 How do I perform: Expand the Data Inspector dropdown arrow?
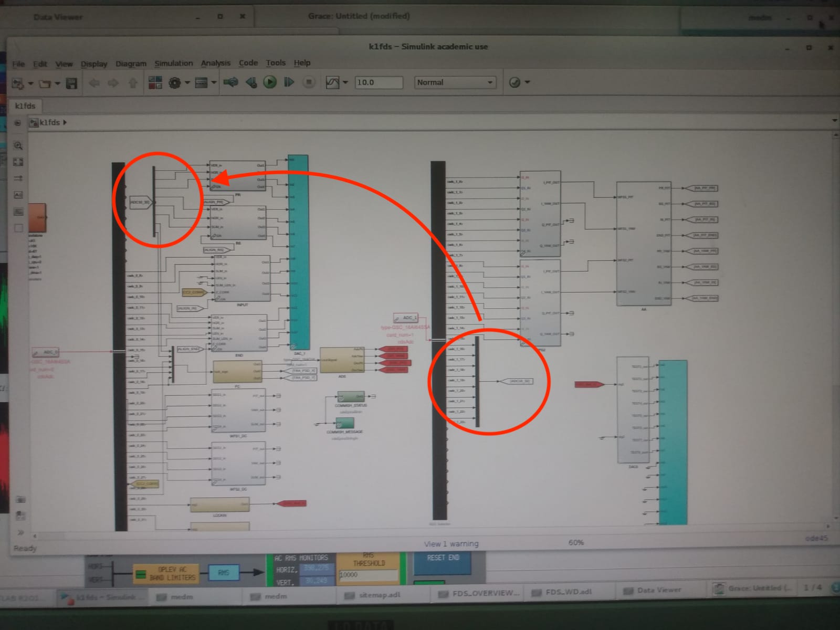point(345,82)
